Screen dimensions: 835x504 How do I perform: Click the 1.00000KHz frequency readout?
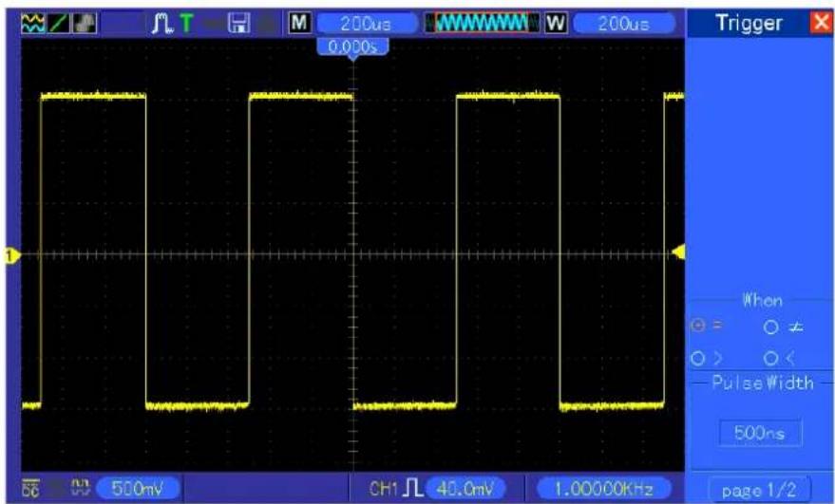pyautogui.click(x=604, y=489)
